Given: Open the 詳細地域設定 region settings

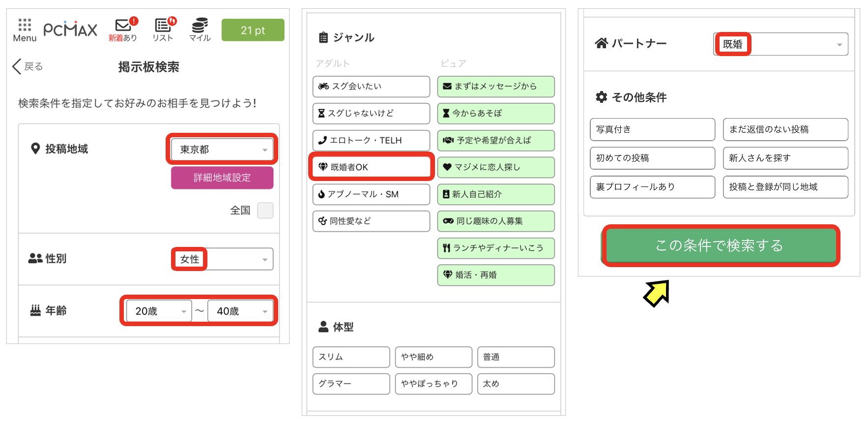Looking at the screenshot, I should [222, 178].
